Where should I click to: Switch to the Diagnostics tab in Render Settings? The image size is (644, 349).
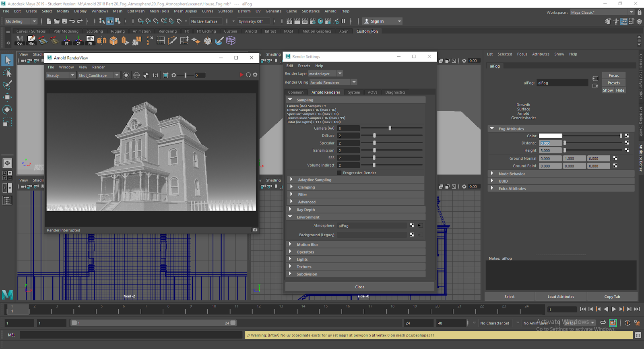[395, 92]
